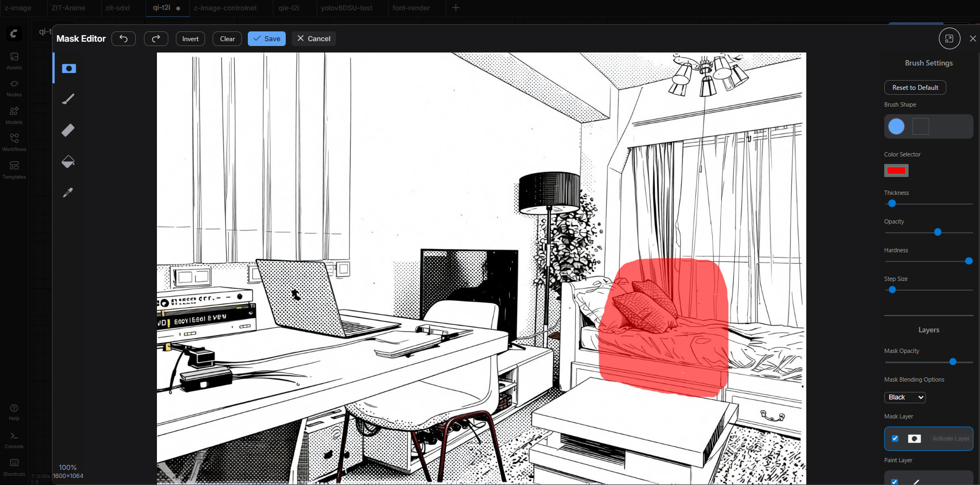Click the Mask Opacity slider handle
This screenshot has width=980, height=485.
[953, 362]
